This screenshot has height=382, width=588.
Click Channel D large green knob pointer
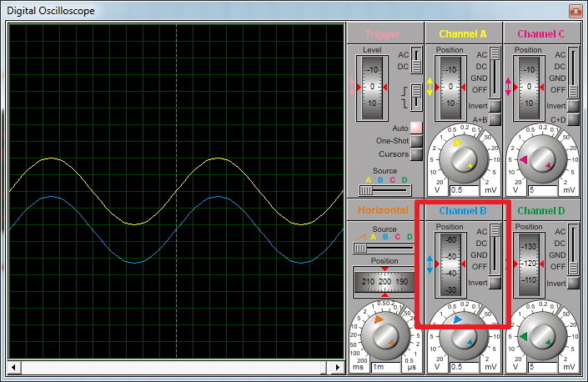(x=523, y=337)
